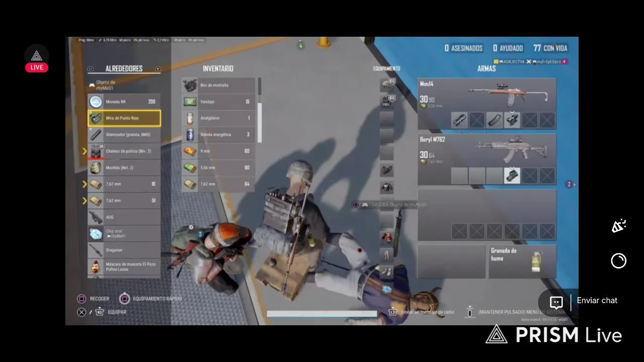Image resolution: width=644 pixels, height=362 pixels.
Task: Select Mochila (Nvl. 2) backpack icon
Action: click(x=96, y=167)
